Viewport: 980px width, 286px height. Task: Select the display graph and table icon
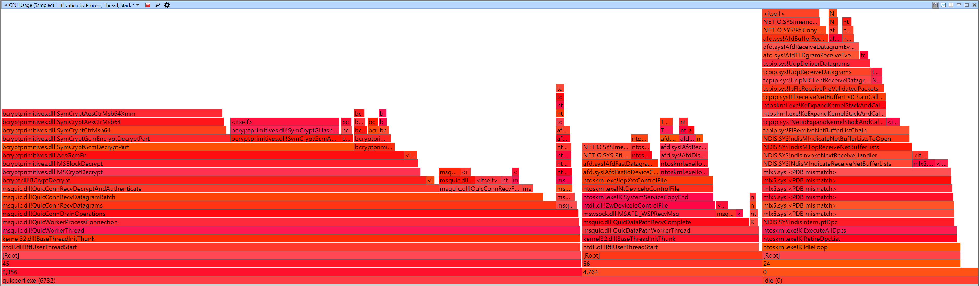pos(935,5)
